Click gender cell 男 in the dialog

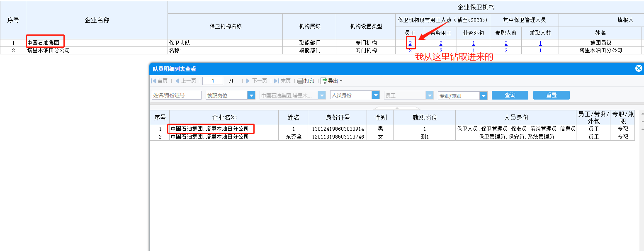(380, 129)
